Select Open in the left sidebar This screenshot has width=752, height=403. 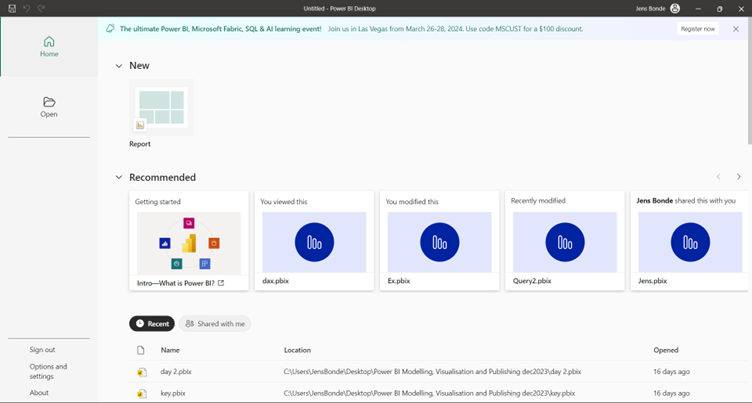click(49, 107)
